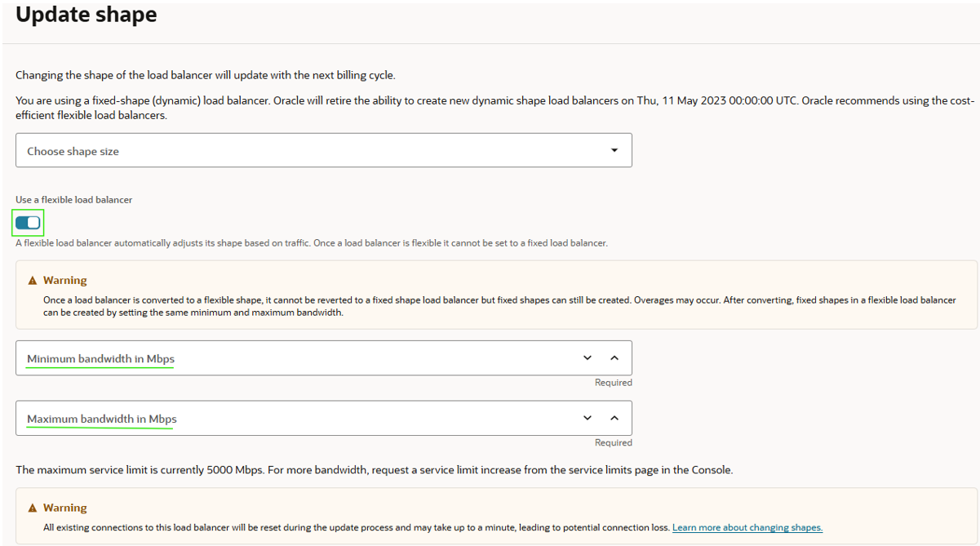Image resolution: width=980 pixels, height=546 pixels.
Task: Open the Choose shape size dropdown
Action: click(x=310, y=151)
